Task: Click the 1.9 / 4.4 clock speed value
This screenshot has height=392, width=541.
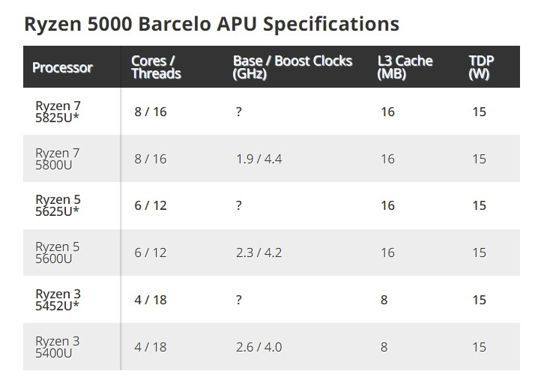Action: click(x=259, y=159)
